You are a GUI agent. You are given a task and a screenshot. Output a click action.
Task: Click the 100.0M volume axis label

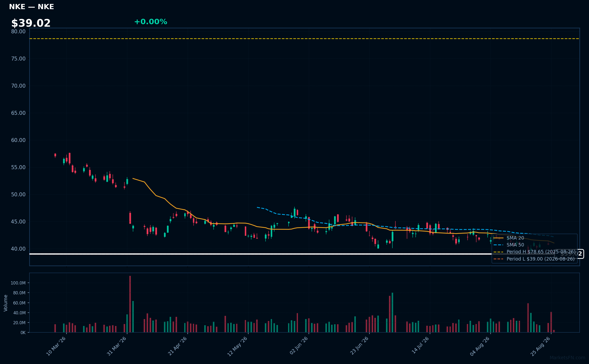click(18, 283)
